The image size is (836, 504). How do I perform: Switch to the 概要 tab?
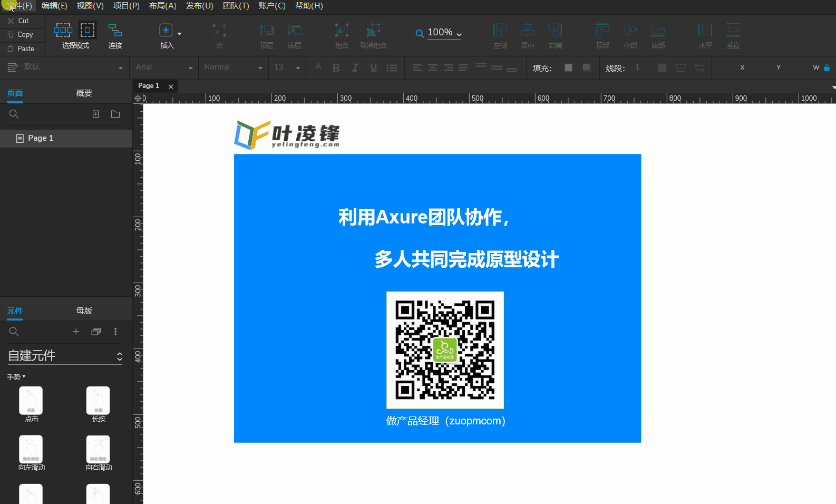[84, 93]
